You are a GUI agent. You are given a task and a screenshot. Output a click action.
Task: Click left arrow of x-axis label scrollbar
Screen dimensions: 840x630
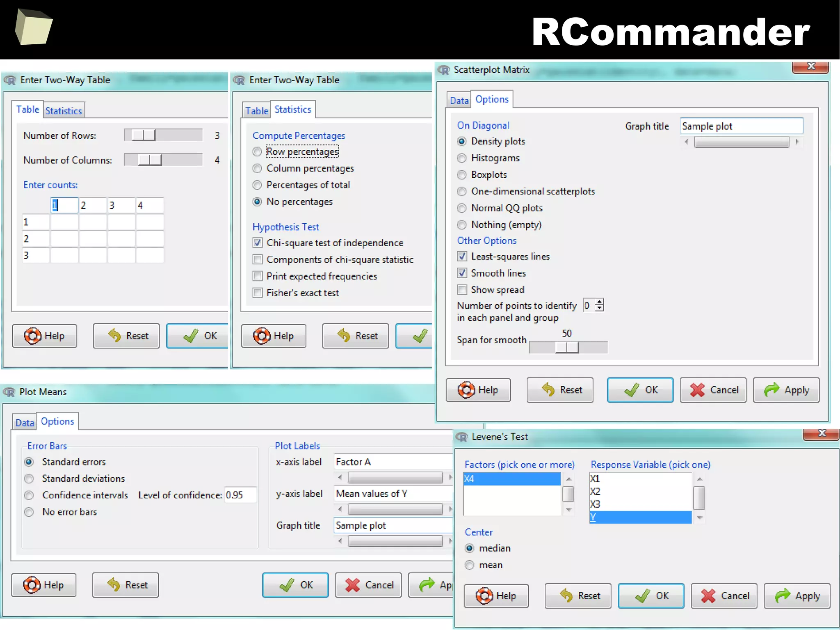point(340,477)
